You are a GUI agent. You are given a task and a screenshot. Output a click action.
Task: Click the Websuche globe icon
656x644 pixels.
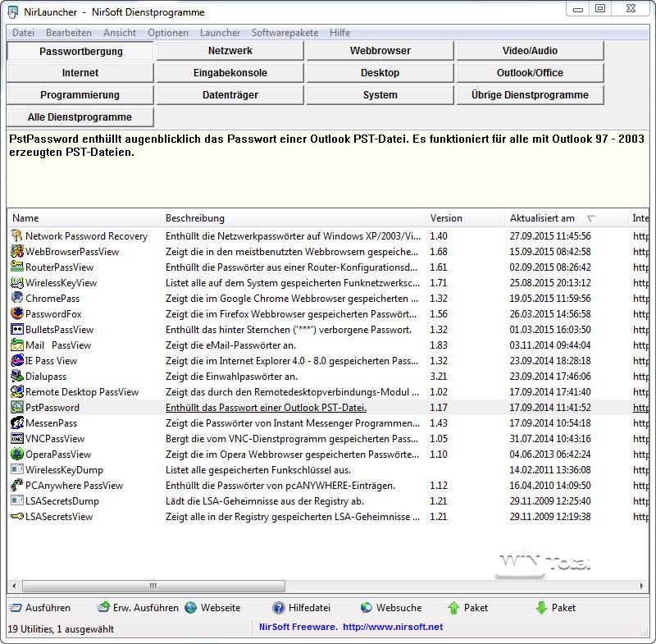(x=367, y=608)
